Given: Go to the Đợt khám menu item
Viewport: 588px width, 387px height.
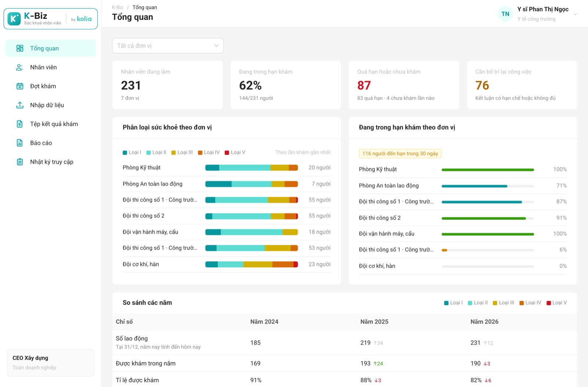Looking at the screenshot, I should point(50,86).
